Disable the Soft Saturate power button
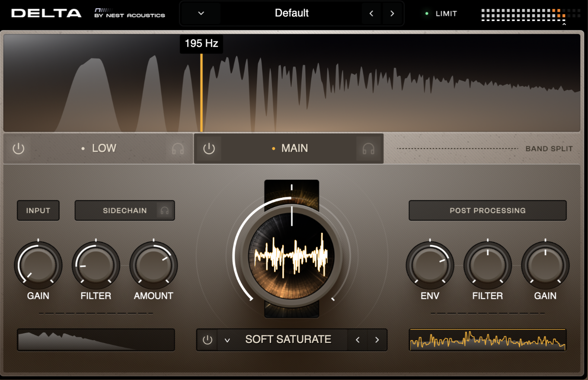The height and width of the screenshot is (380, 588). [208, 340]
